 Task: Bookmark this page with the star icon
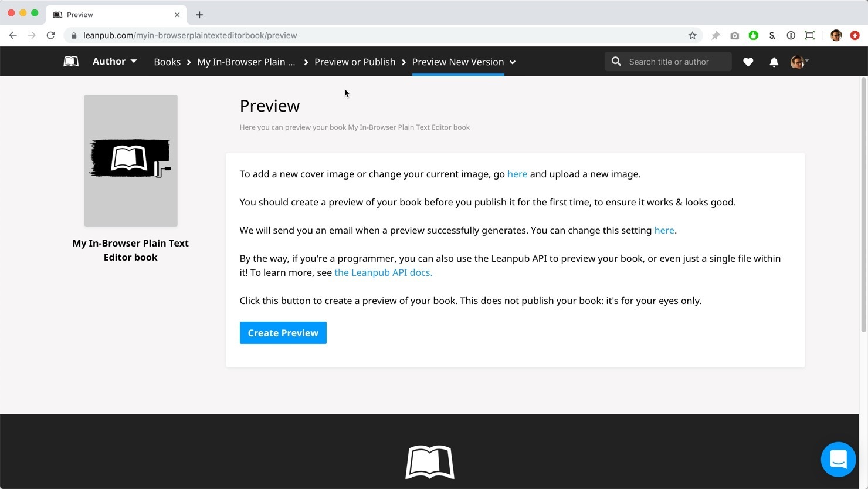click(x=692, y=35)
